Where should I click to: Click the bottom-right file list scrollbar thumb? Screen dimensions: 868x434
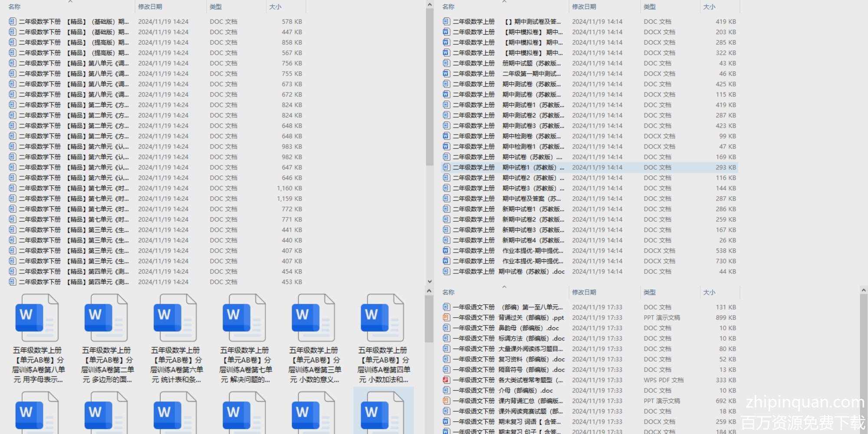[x=864, y=364]
